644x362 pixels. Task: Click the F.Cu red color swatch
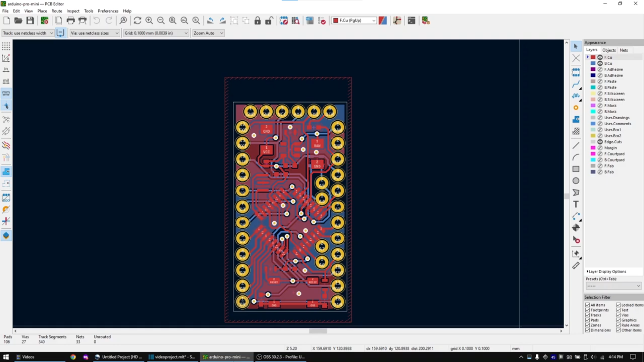[x=593, y=57]
